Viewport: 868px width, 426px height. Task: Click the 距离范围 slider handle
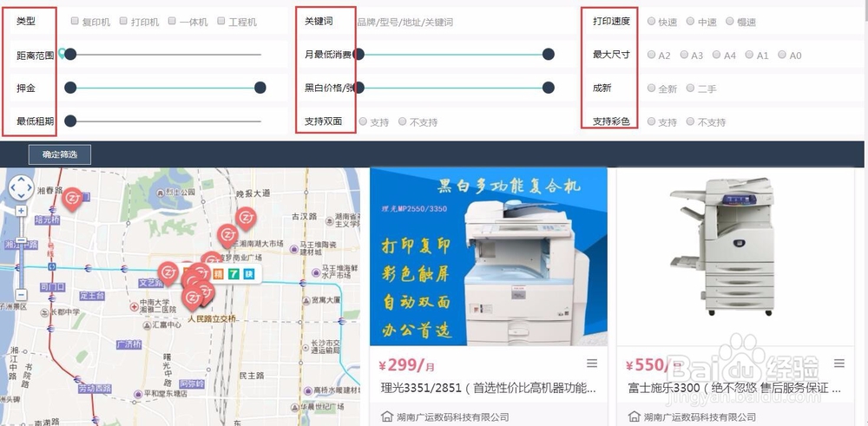pyautogui.click(x=70, y=54)
